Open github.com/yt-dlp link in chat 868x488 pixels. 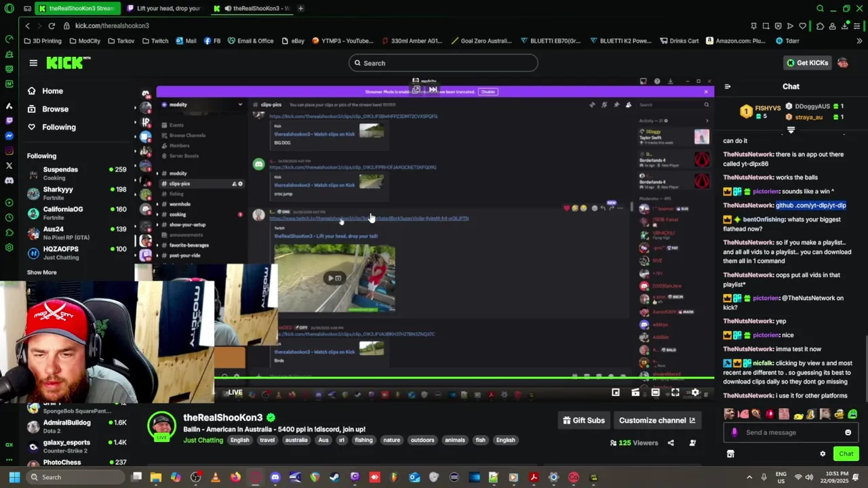[811, 205]
